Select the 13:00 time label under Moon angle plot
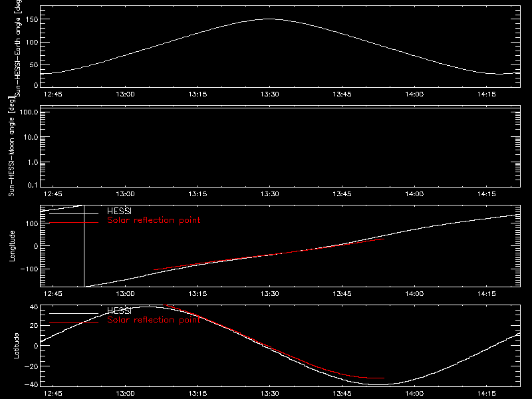The height and width of the screenshot is (399, 532). click(125, 194)
